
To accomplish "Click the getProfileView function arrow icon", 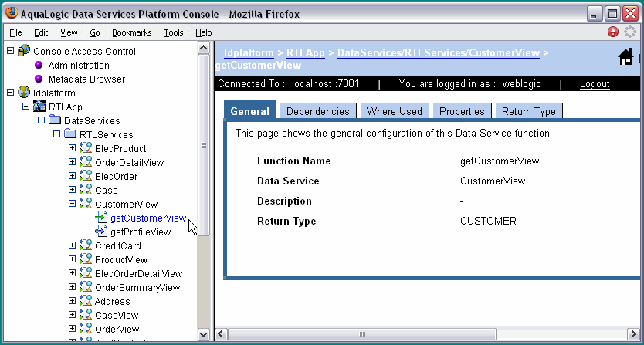I will [x=101, y=232].
